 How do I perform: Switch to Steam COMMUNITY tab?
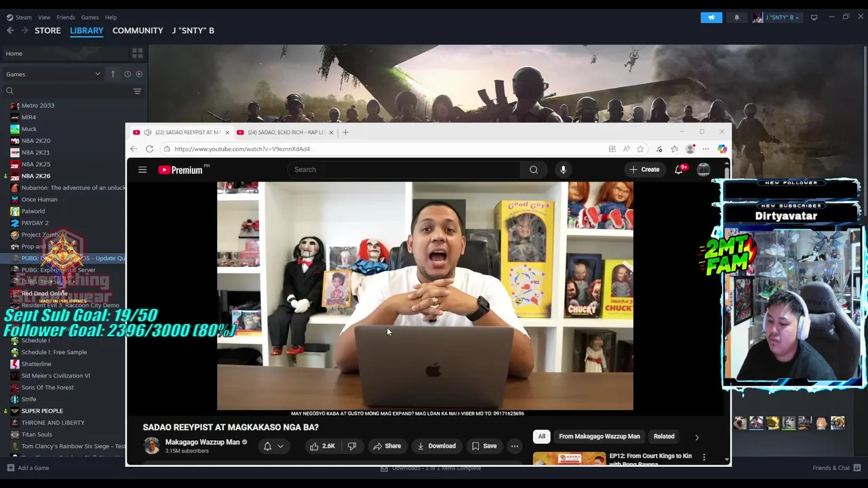pos(138,30)
